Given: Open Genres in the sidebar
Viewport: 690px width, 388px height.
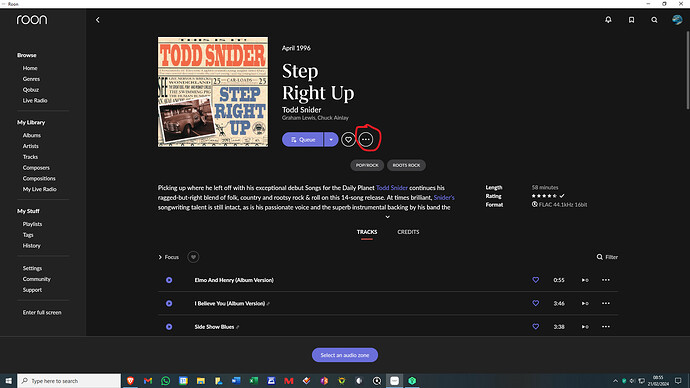Looking at the screenshot, I should (x=31, y=79).
